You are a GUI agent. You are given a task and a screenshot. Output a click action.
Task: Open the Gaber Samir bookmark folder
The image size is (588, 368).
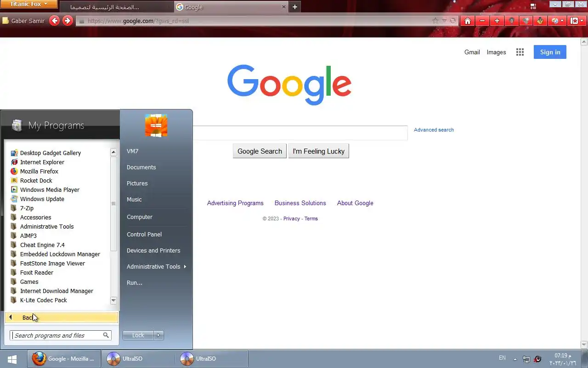pyautogui.click(x=23, y=21)
